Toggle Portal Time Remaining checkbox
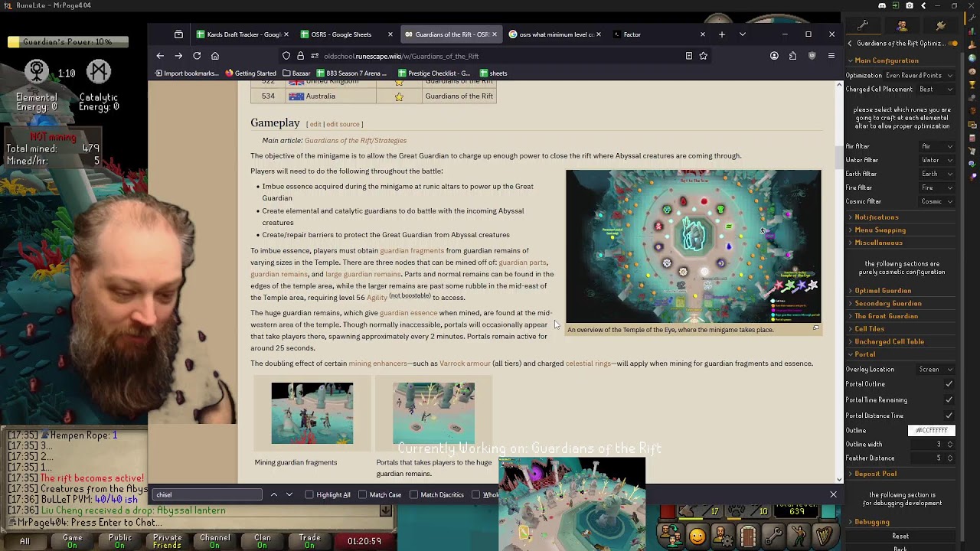The width and height of the screenshot is (980, 551). [x=949, y=399]
